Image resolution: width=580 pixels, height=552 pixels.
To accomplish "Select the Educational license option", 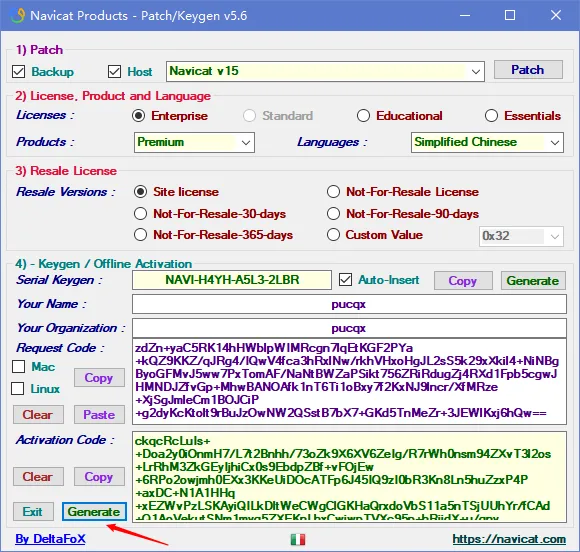I will (x=363, y=116).
